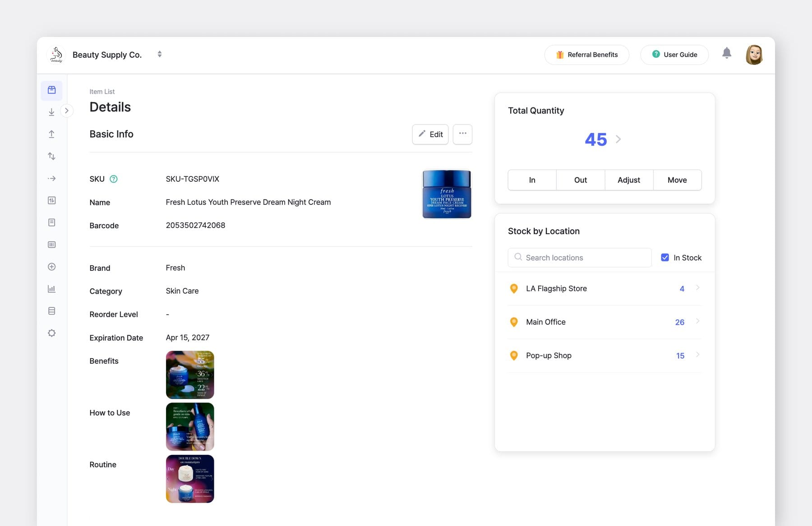Open the Stock Move sidebar icon
The width and height of the screenshot is (812, 526).
point(51,178)
